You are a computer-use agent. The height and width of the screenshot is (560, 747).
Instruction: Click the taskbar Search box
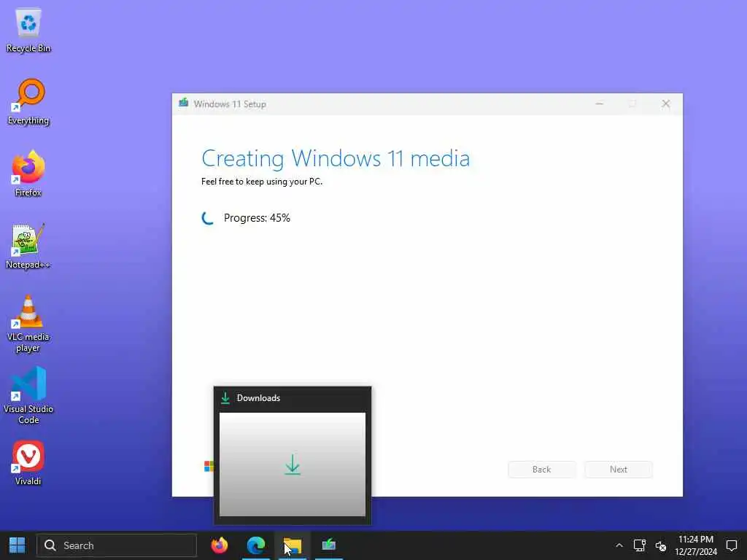click(117, 545)
